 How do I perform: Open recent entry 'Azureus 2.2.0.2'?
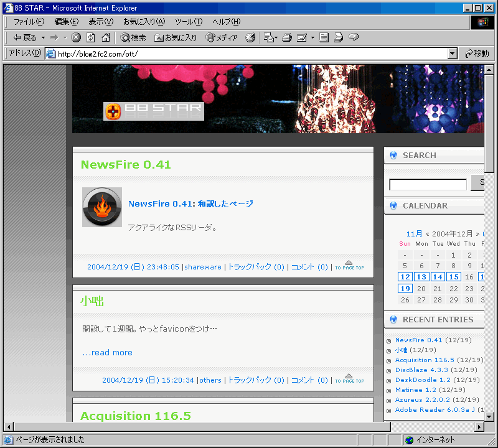[x=423, y=399]
